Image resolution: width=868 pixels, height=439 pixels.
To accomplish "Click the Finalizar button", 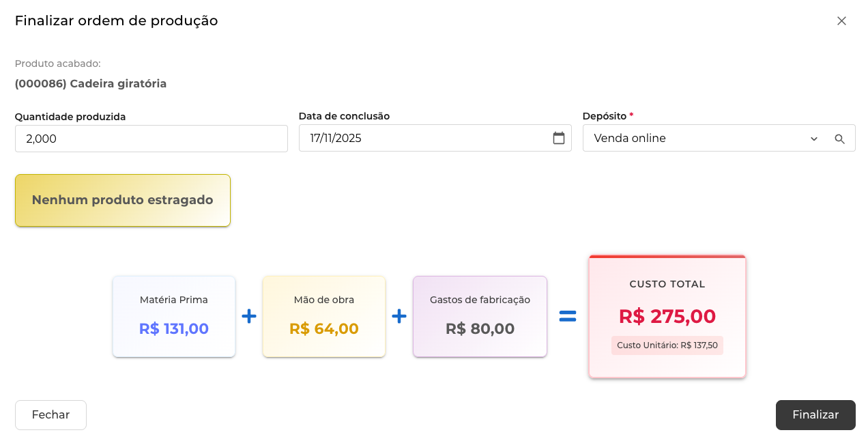I will 815,414.
